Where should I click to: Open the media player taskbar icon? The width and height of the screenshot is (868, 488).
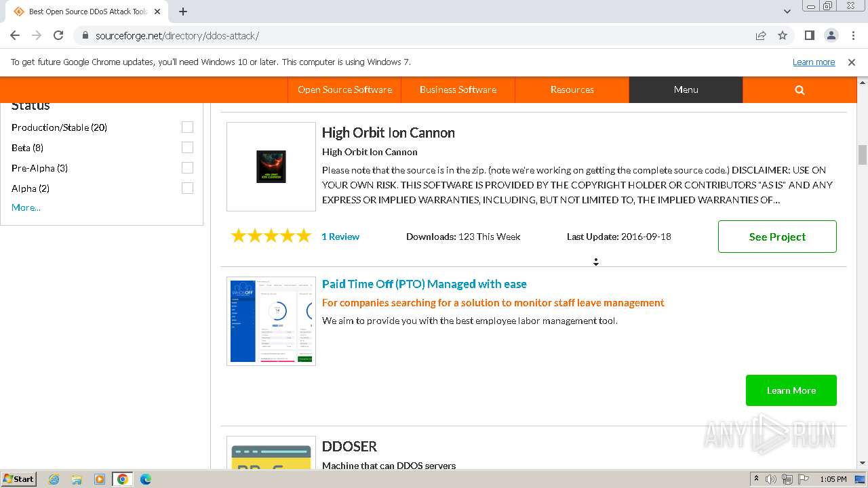coord(100,479)
